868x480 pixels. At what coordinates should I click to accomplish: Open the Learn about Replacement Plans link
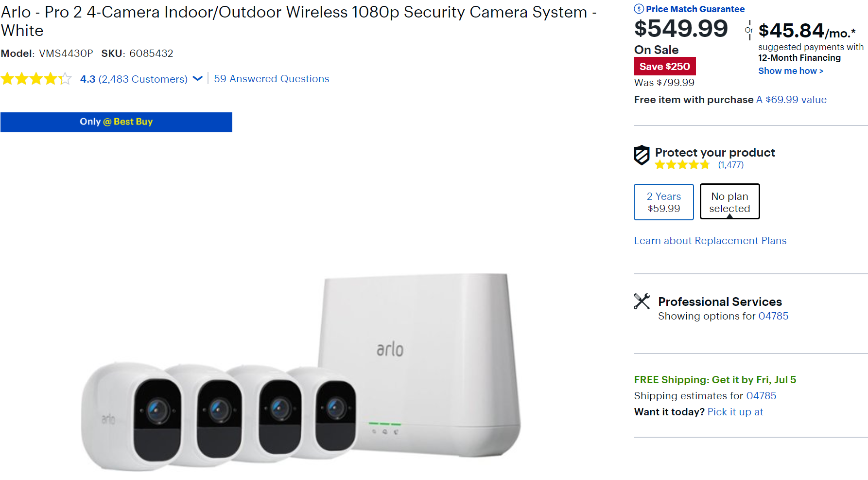click(x=710, y=240)
